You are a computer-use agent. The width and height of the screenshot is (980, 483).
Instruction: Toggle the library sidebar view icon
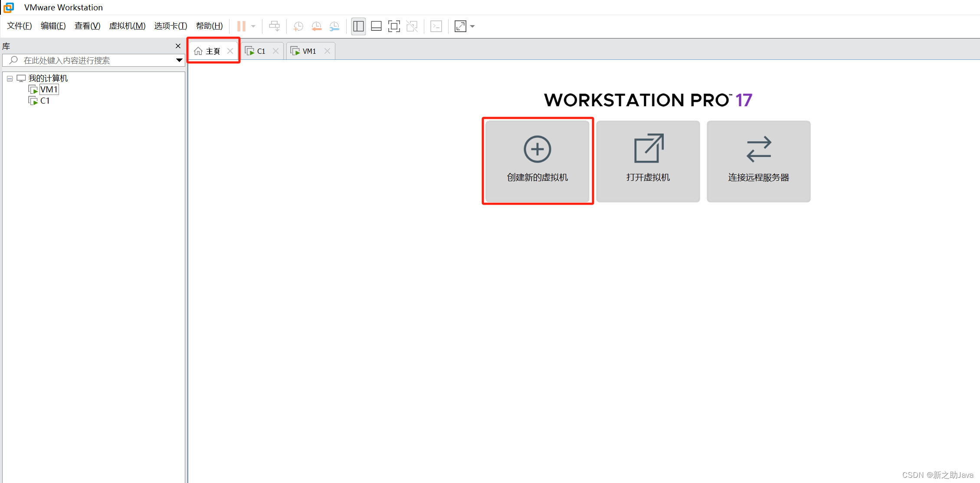pos(358,26)
